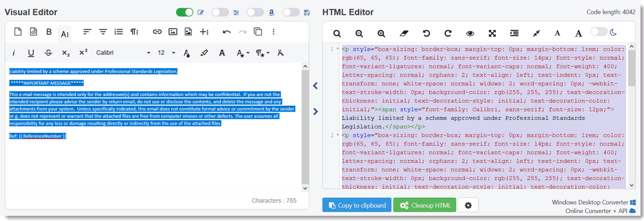Open the text formatting A tab
The height and width of the screenshot is (221, 644).
[65, 34]
